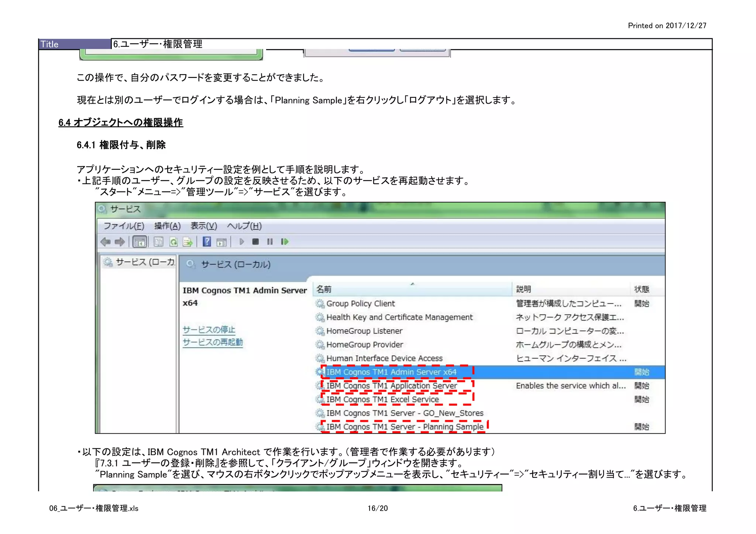The image size is (756, 534).
Task: Click the Pause Service icon
Action: 270,242
